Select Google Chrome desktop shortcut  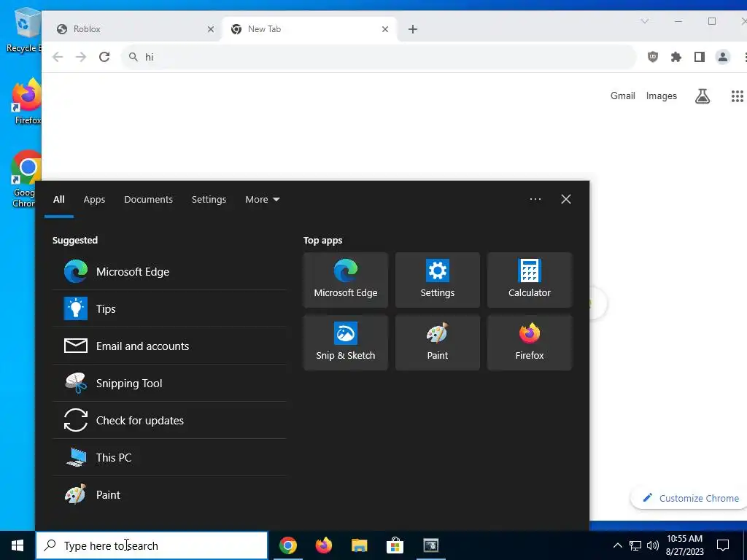(x=25, y=179)
